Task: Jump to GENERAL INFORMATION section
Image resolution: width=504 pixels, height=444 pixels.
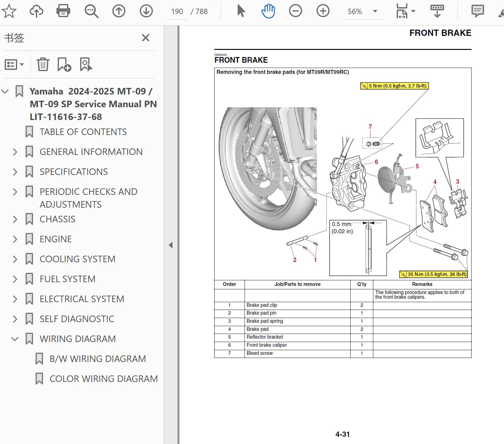Action: [91, 152]
